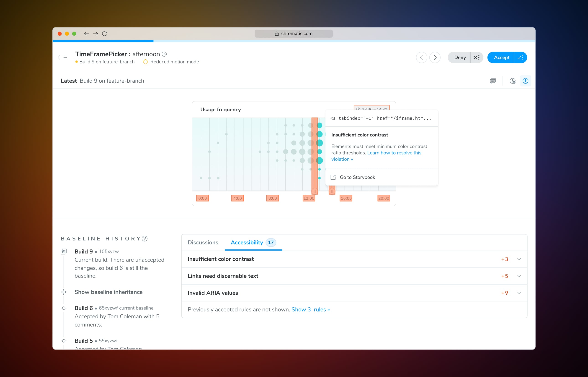
Task: Expand Invalid ARIA values row
Action: 519,293
